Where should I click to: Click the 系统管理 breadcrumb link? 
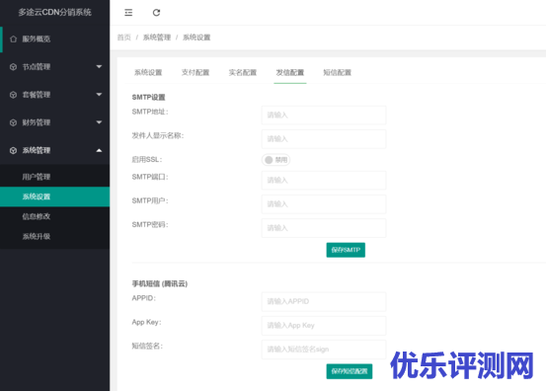coord(157,38)
